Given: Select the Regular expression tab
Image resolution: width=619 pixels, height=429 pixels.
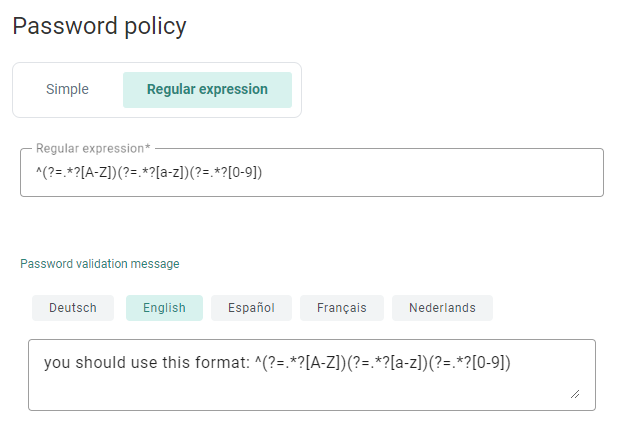Looking at the screenshot, I should [207, 89].
